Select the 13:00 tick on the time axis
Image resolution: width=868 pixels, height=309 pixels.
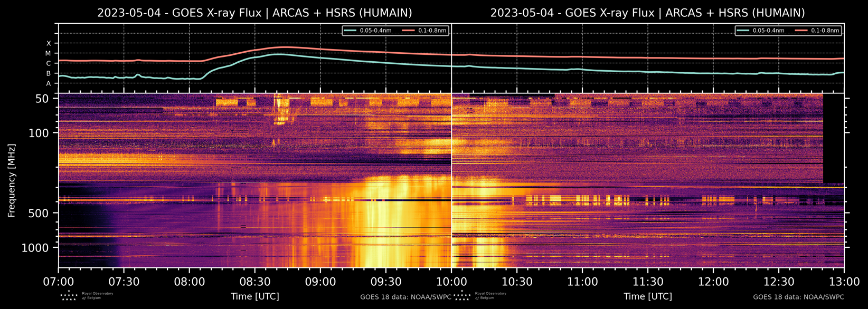tap(844, 282)
